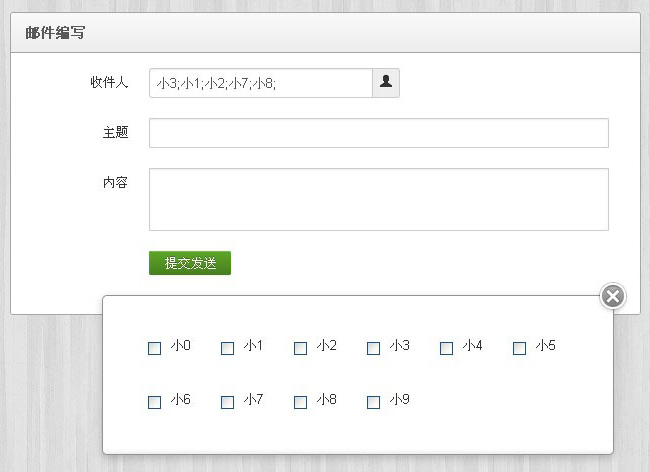Check the 小1 recipient box
This screenshot has width=650, height=472.
click(228, 348)
